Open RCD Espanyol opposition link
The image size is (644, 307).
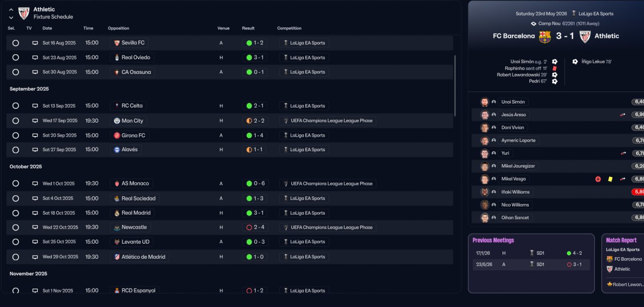click(134, 290)
